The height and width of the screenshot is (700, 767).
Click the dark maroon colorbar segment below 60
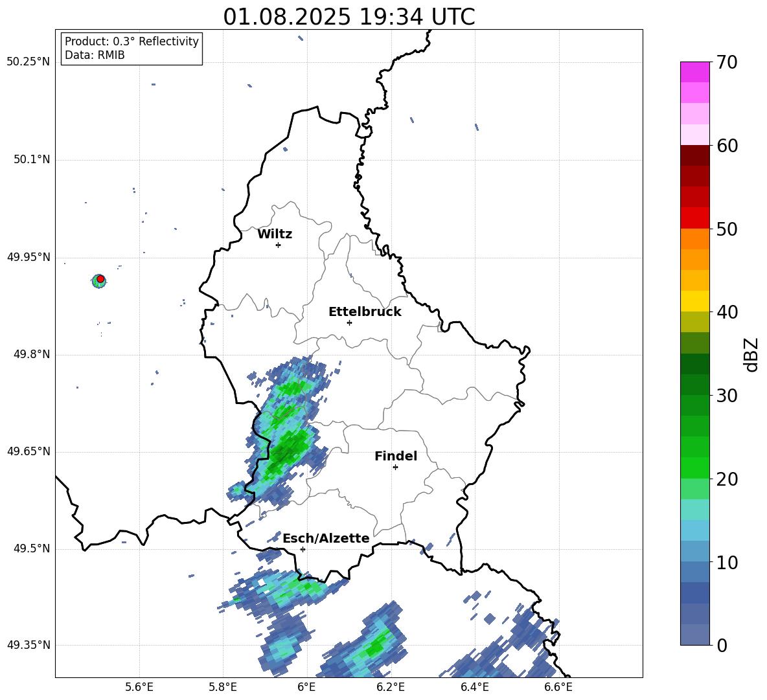(x=695, y=155)
